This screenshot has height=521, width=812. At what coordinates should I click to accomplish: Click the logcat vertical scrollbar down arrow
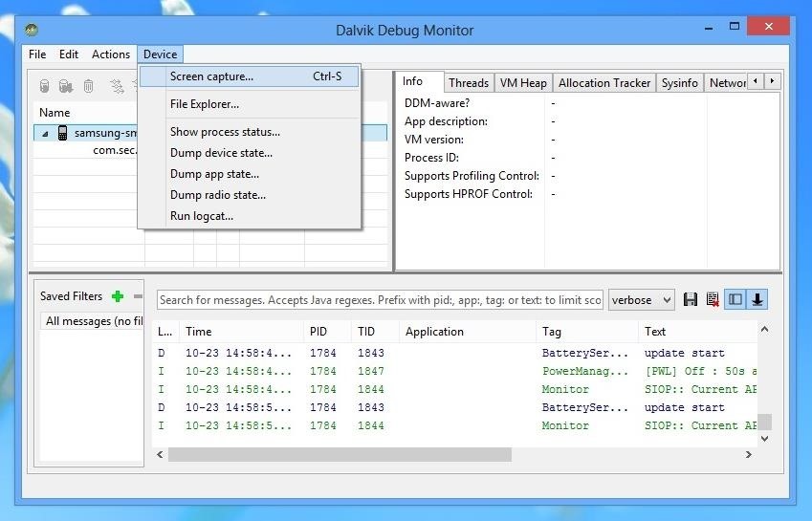click(x=764, y=439)
